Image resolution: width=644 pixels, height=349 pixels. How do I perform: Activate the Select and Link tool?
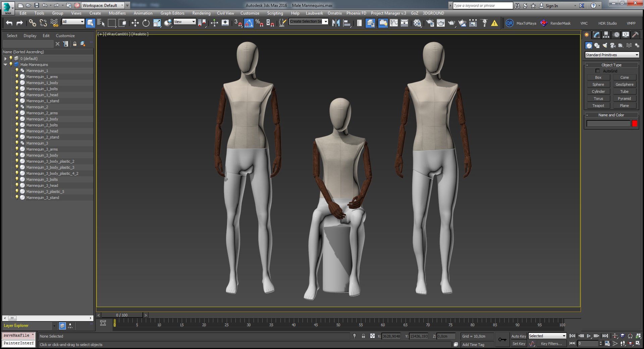pos(32,23)
